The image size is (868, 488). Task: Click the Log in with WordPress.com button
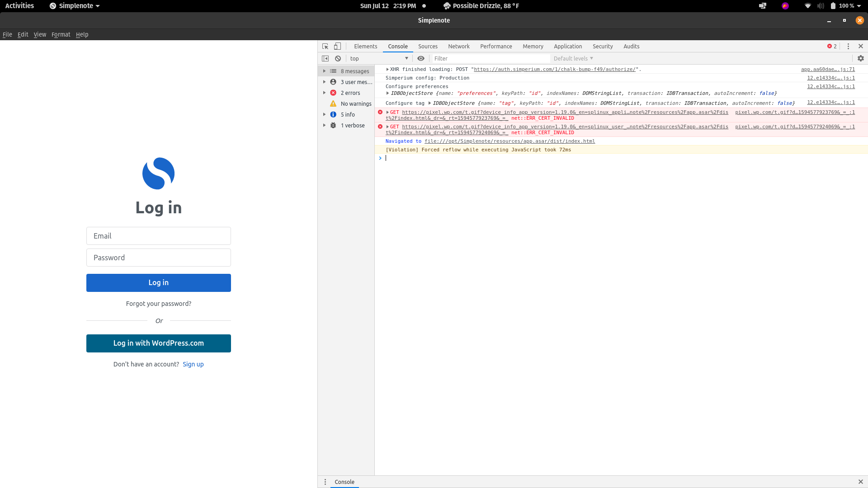coord(158,343)
